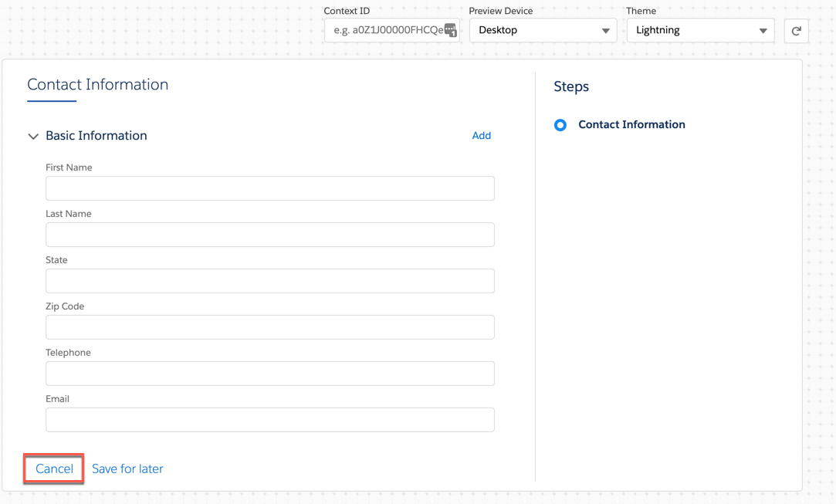Click the Basic Information section title
This screenshot has height=504, width=836.
click(96, 136)
